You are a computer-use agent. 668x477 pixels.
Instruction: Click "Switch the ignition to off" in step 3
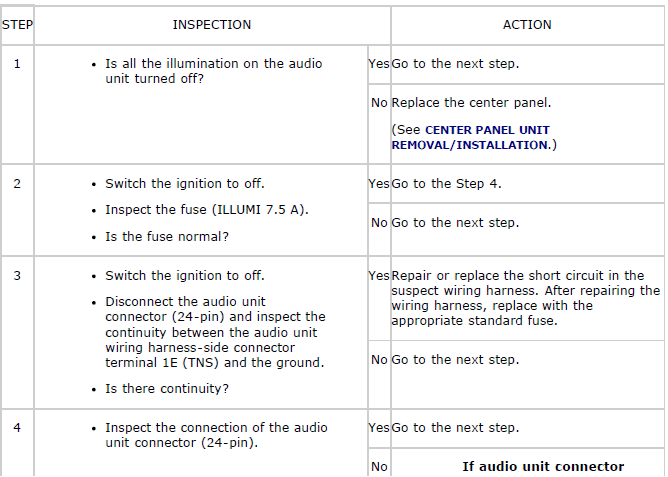[x=185, y=275]
